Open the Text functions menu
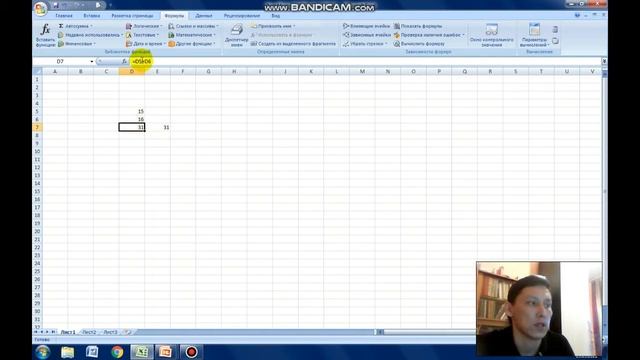Screen dimensions: 640x360 click(x=142, y=35)
